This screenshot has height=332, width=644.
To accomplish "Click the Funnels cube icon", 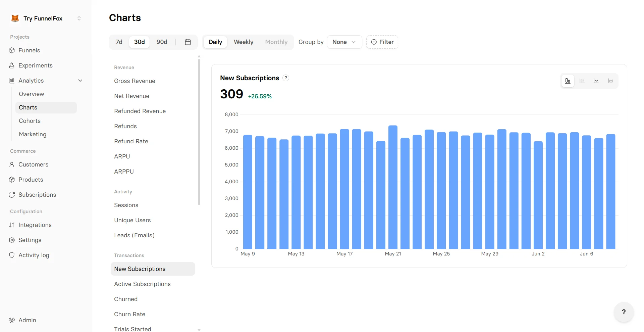I will coord(12,50).
